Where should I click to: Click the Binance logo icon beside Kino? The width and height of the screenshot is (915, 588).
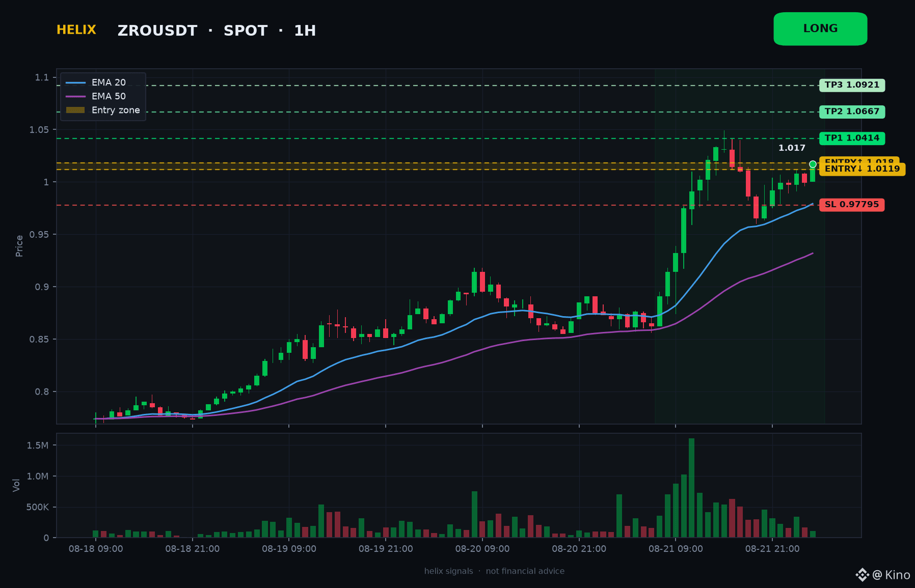pyautogui.click(x=862, y=575)
